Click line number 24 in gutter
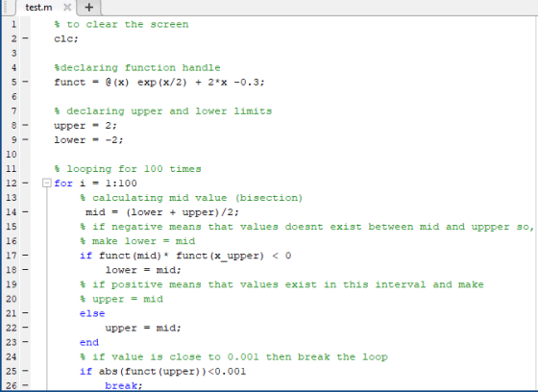538x392 pixels. click(x=11, y=356)
